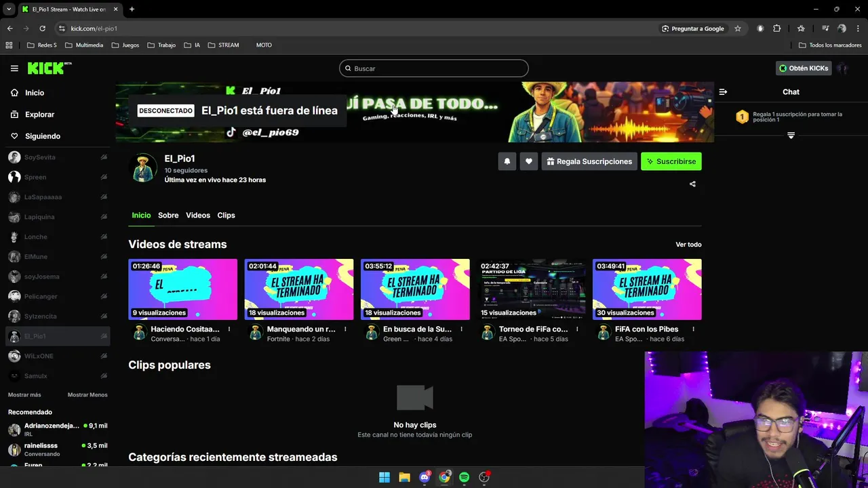
Task: Open Spotify from the taskbar
Action: tap(464, 477)
